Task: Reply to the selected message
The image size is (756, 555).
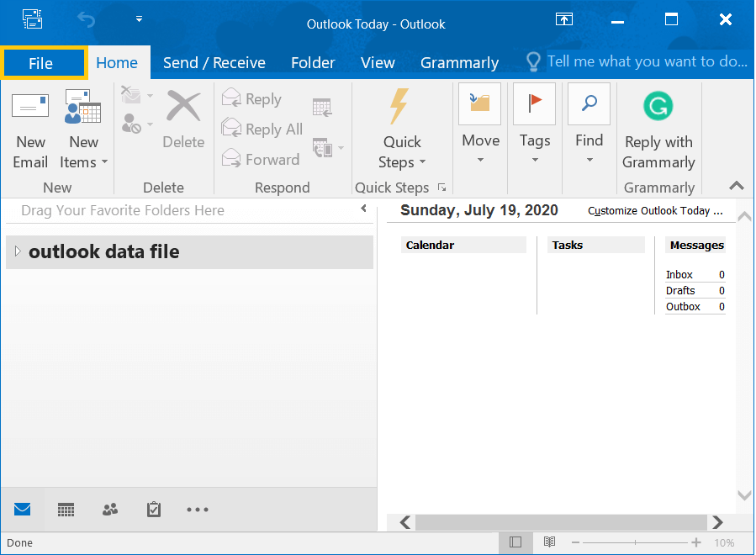Action: (x=251, y=99)
